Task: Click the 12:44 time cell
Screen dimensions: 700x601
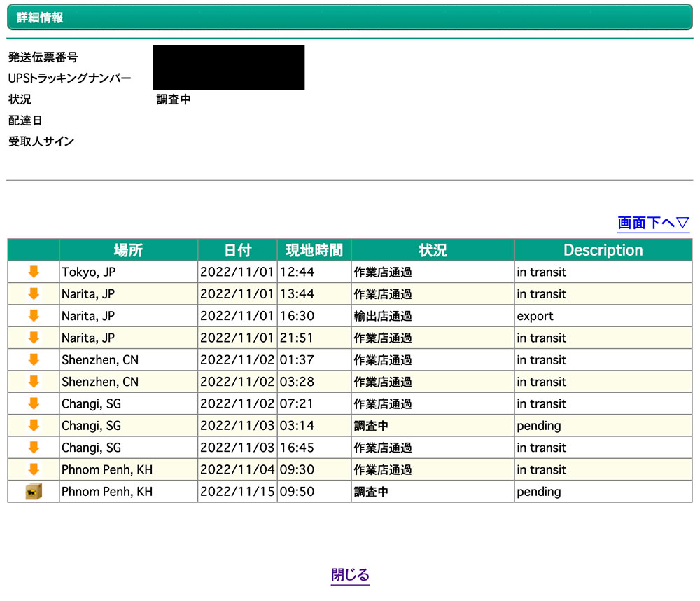Action: 314,272
